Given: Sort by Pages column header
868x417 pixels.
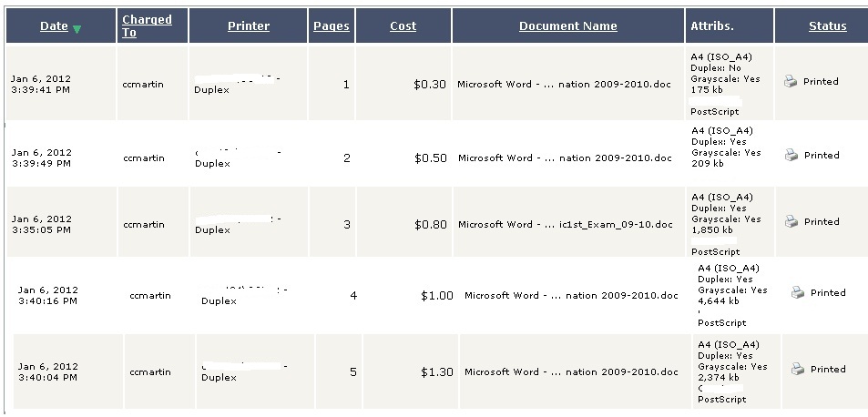Looking at the screenshot, I should [x=332, y=26].
